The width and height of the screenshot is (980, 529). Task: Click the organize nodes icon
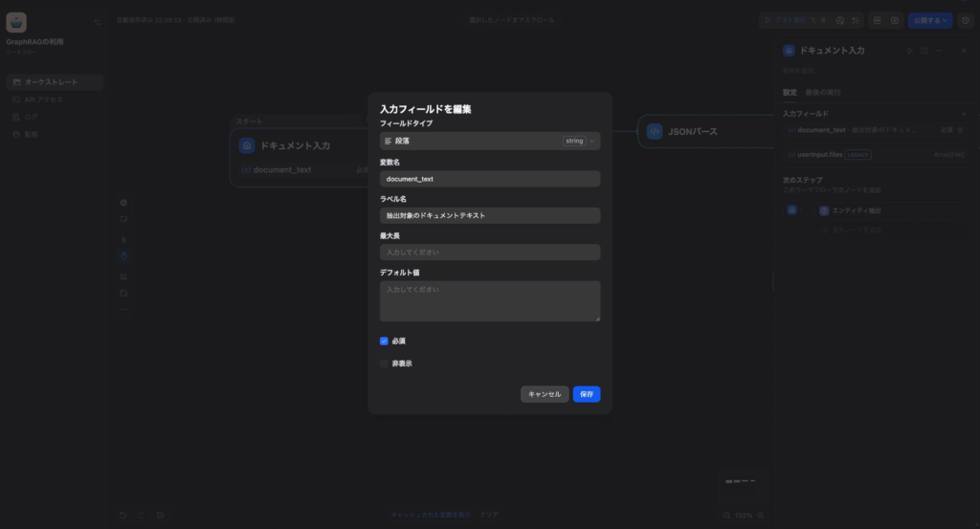[123, 276]
